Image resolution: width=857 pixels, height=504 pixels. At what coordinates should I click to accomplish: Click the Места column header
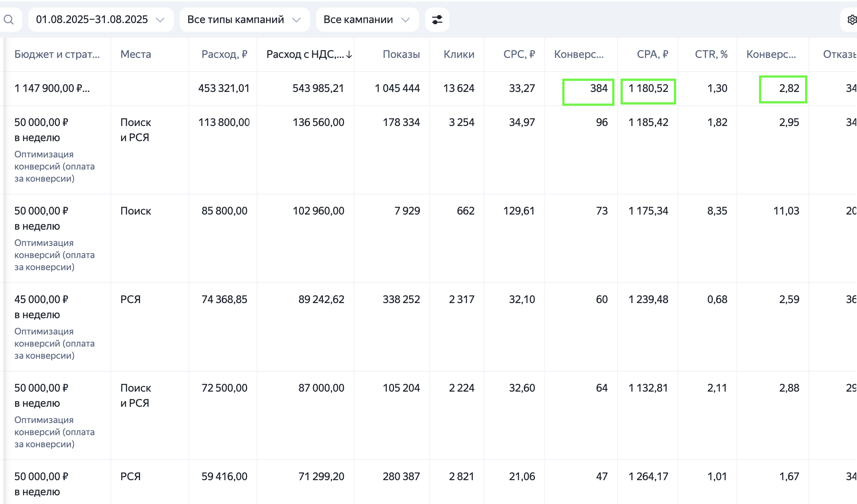[136, 54]
